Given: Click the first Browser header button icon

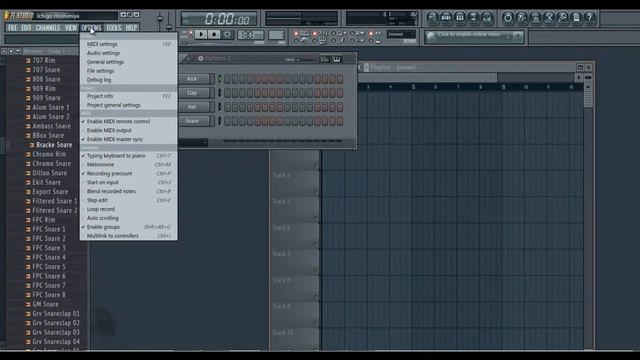Looking at the screenshot, I should [4, 51].
